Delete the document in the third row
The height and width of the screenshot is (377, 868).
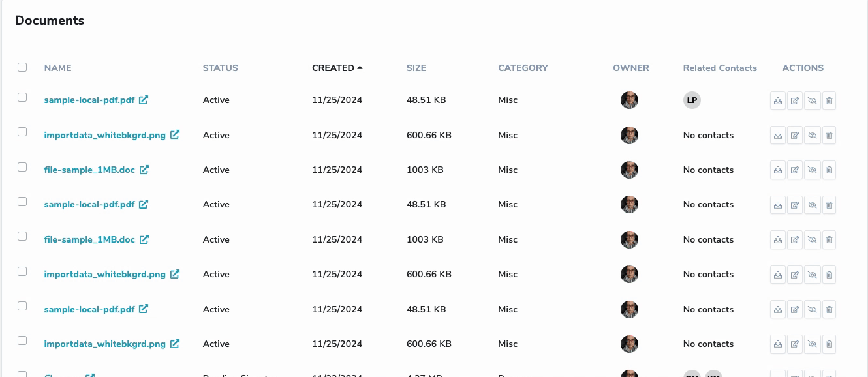tap(829, 170)
